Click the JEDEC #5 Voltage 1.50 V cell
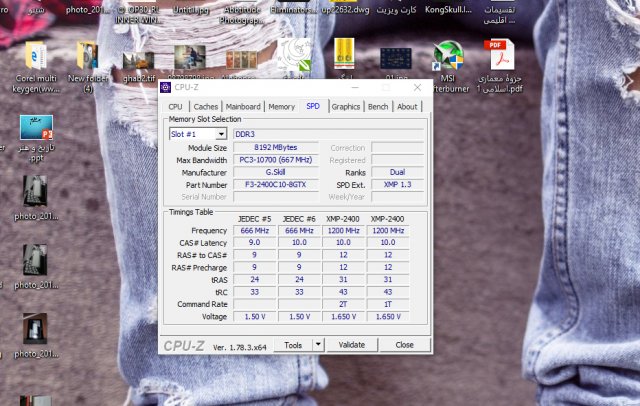The image size is (640, 406). [x=254, y=316]
